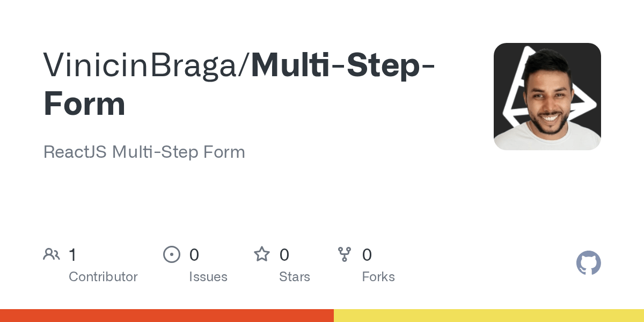Click the Forks label
The width and height of the screenshot is (644, 322).
pyautogui.click(x=378, y=277)
